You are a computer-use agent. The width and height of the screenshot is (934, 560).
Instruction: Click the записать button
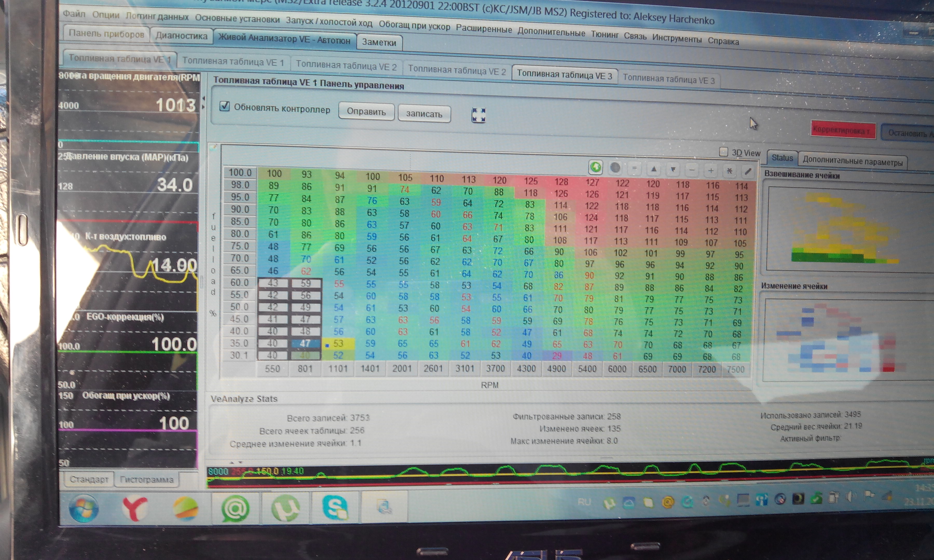click(424, 114)
